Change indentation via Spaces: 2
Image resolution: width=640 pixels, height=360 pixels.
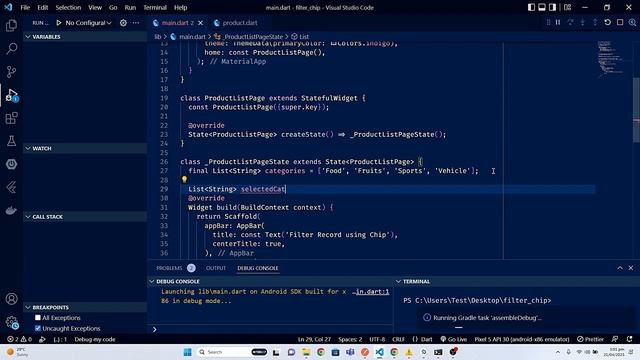(x=350, y=339)
